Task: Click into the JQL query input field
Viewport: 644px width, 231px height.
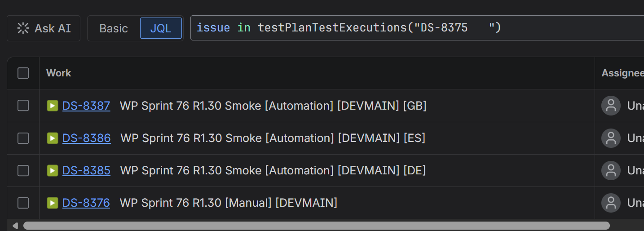Action: click(417, 28)
